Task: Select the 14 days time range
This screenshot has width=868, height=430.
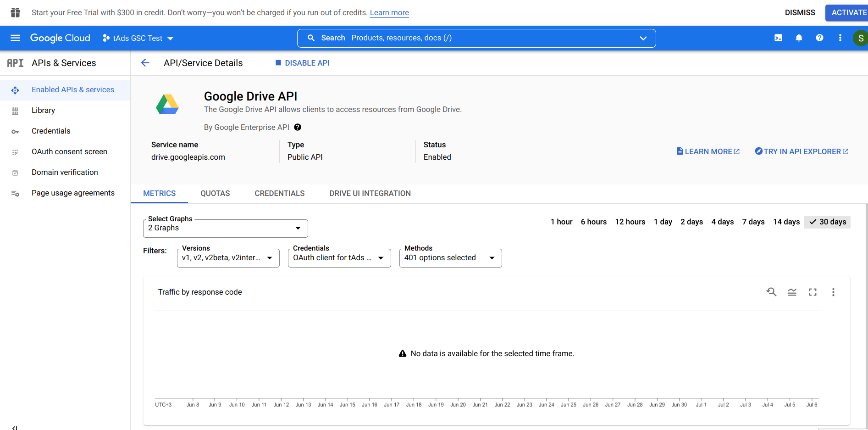Action: [786, 222]
